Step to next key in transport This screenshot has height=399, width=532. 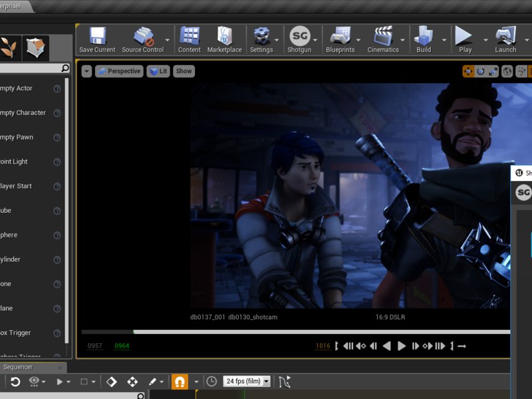(x=428, y=346)
